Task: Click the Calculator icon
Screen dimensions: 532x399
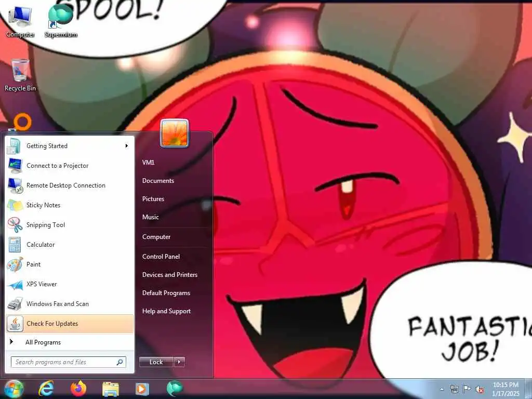Action: (15, 244)
